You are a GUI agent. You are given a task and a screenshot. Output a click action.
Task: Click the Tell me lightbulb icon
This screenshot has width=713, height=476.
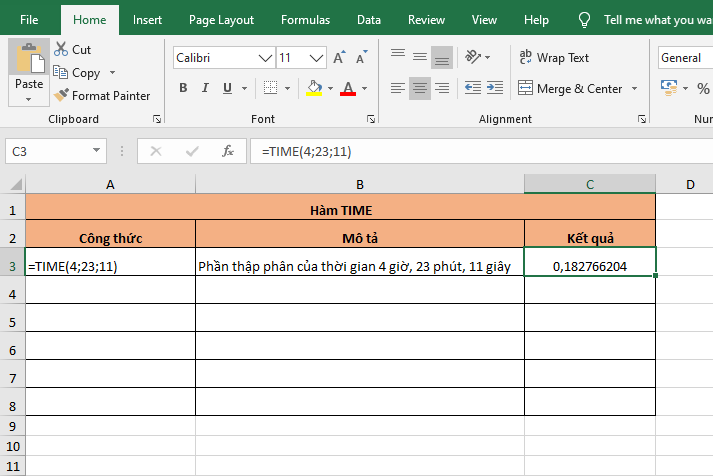(584, 20)
